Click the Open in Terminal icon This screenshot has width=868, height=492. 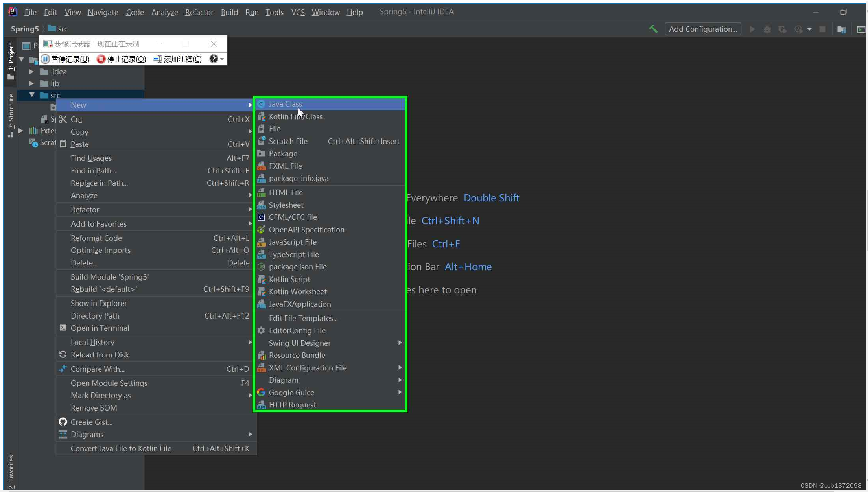[x=63, y=328]
